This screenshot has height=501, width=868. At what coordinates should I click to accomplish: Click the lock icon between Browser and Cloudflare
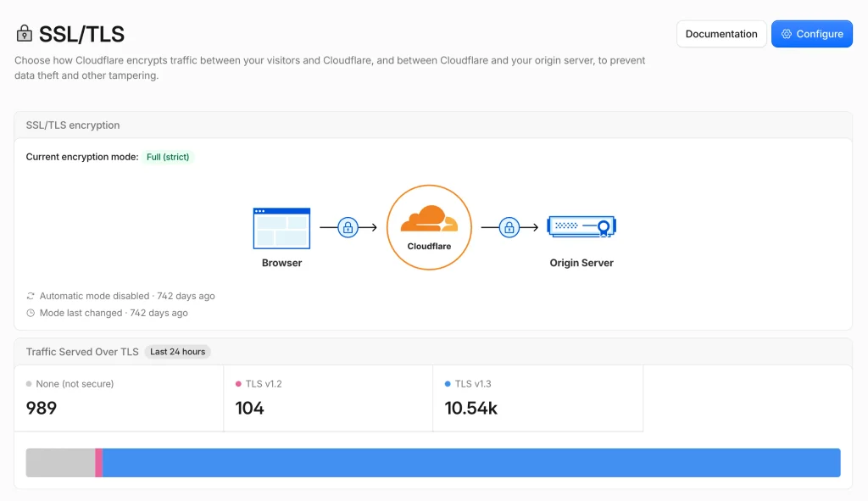[x=348, y=227]
